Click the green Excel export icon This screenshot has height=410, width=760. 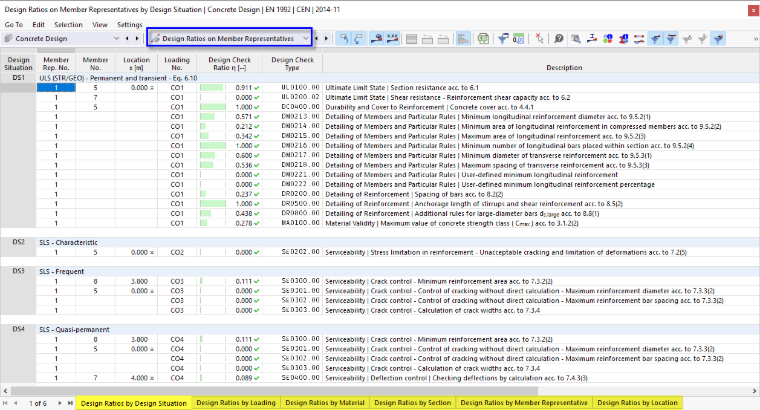point(483,39)
